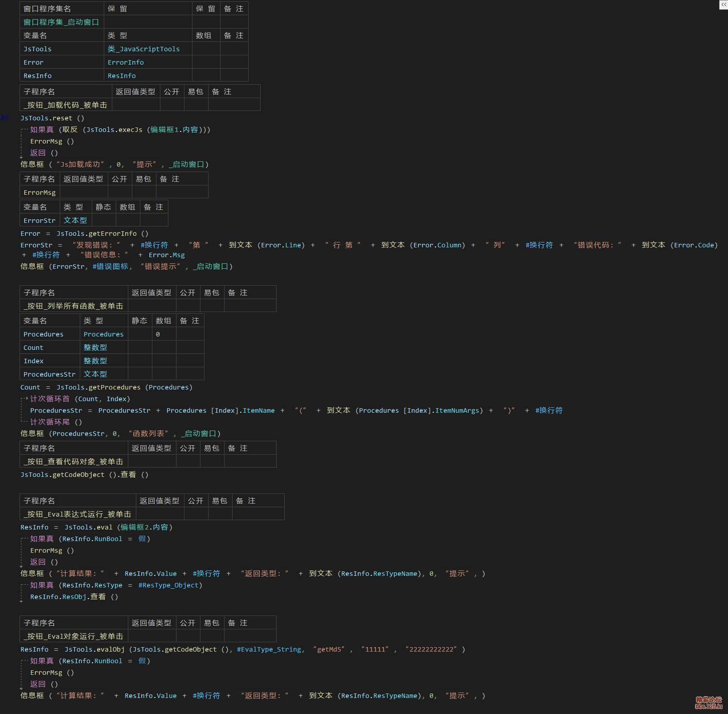Click the JsTools.getCodeObject ().查看 statement

click(84, 475)
